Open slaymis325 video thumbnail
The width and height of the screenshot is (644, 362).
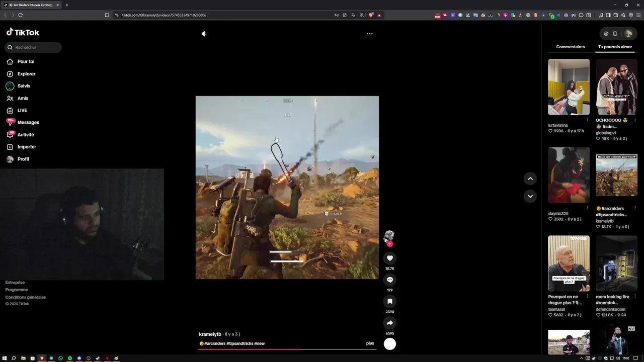click(x=569, y=175)
